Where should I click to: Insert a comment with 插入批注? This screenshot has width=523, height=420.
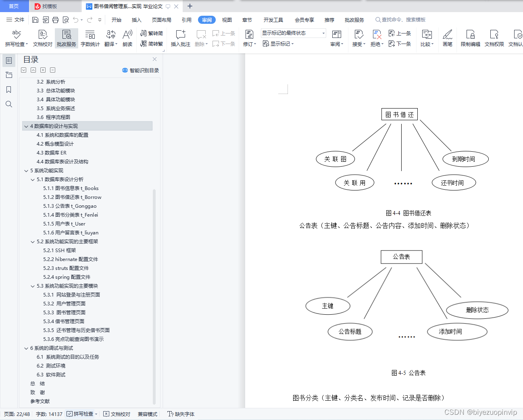click(180, 38)
